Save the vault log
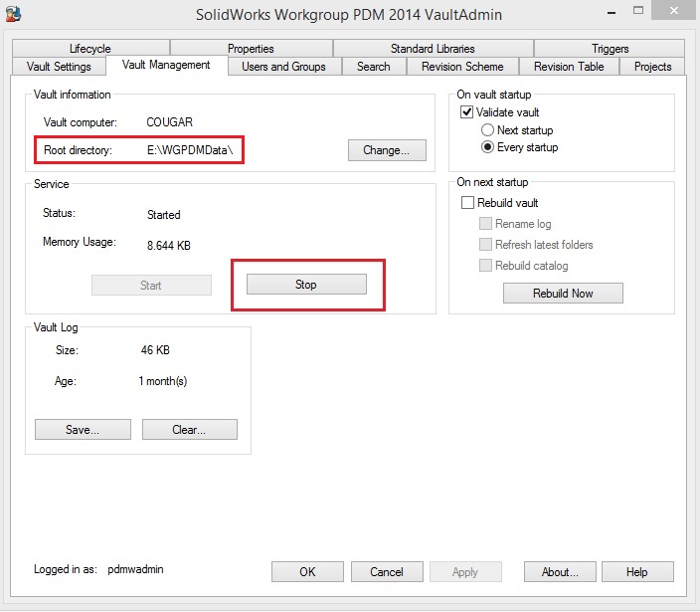The width and height of the screenshot is (700, 612). tap(83, 430)
